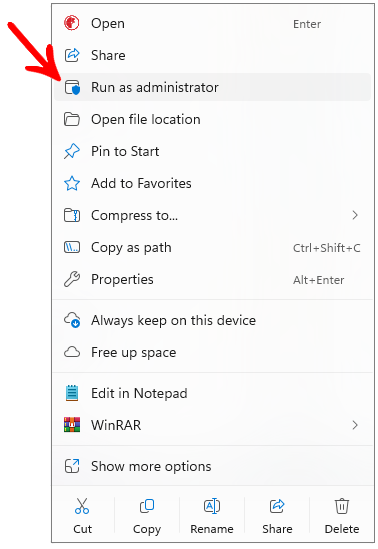Click the Delete trash can icon
This screenshot has height=549, width=378.
tap(342, 506)
